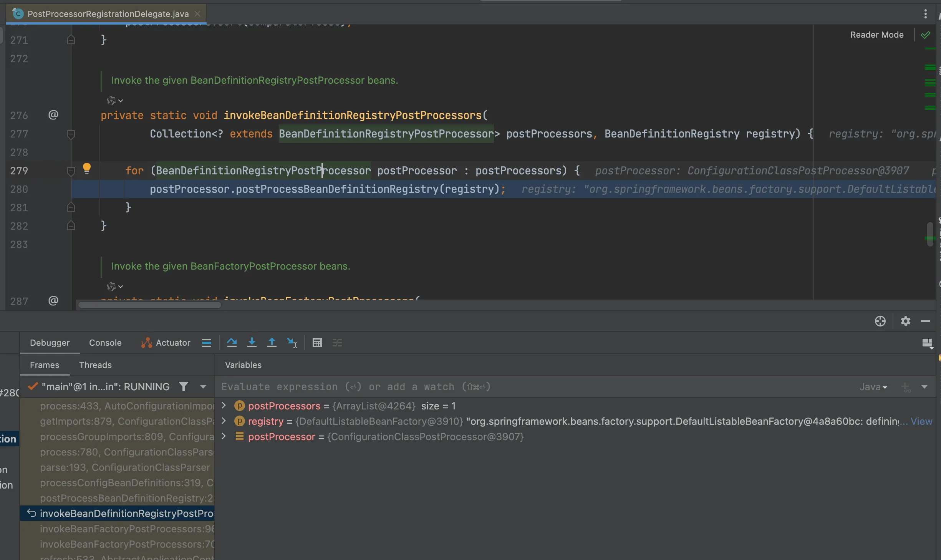
Task: Click the yellow intention lightbulb icon
Action: point(87,168)
